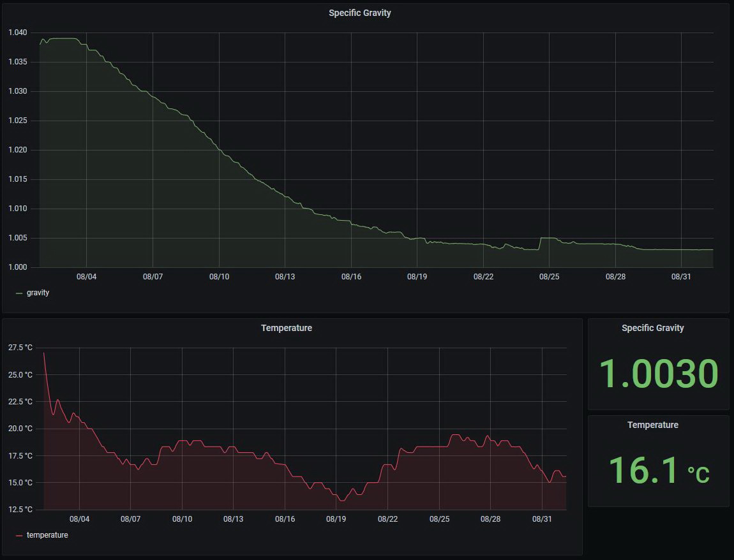734x560 pixels.
Task: Click the 20.0 °C temperature axis label
Action: click(x=20, y=429)
